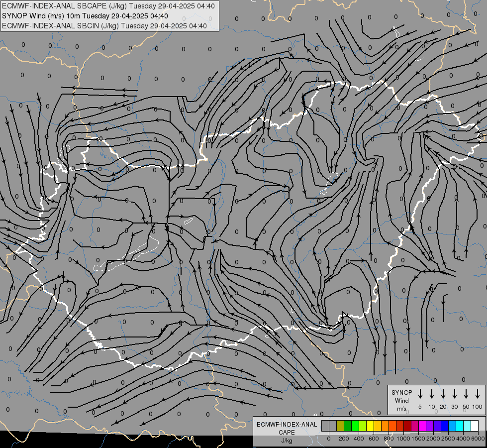487x448 pixels.
Task: Click the SYNOP wind arrow for 20 m/s
Action: point(443,393)
